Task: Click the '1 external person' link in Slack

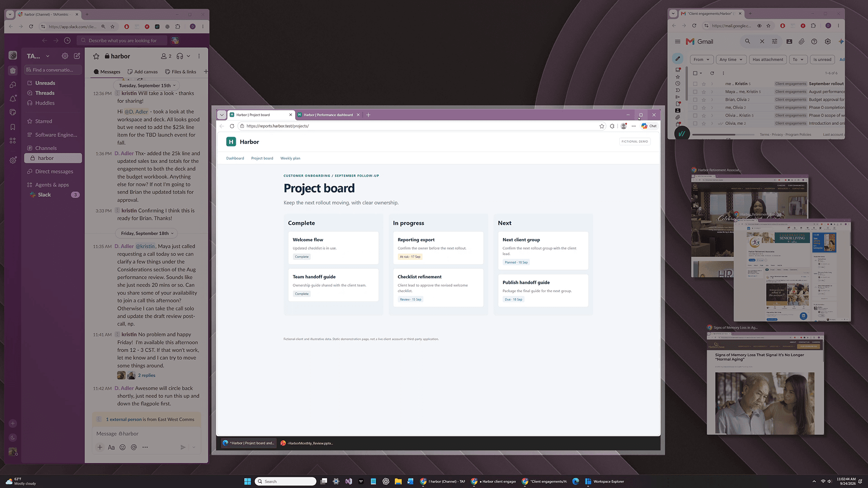Action: click(x=124, y=420)
